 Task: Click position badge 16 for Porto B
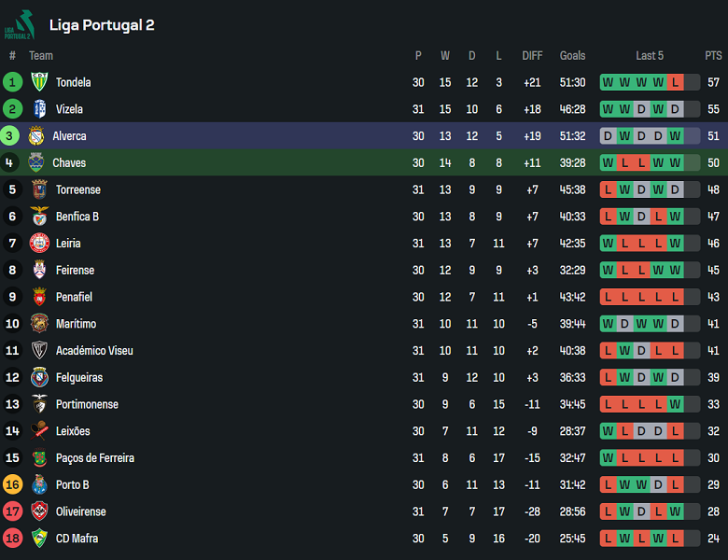[x=12, y=484]
